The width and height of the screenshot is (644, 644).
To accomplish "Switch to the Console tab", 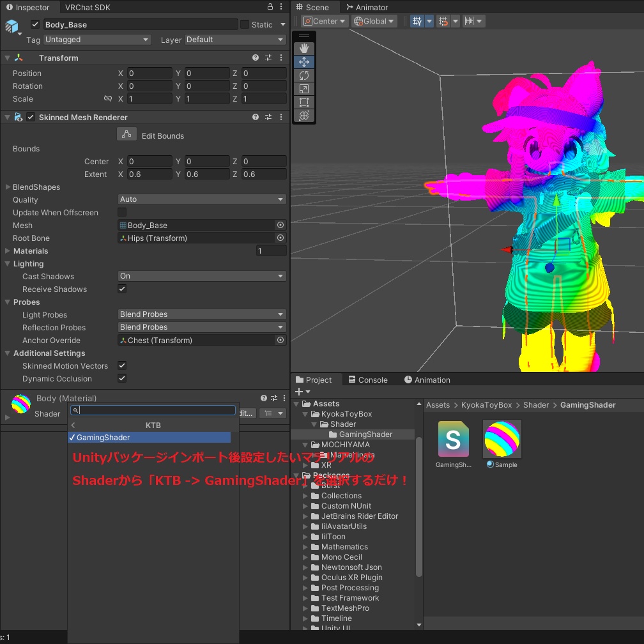I will click(368, 380).
